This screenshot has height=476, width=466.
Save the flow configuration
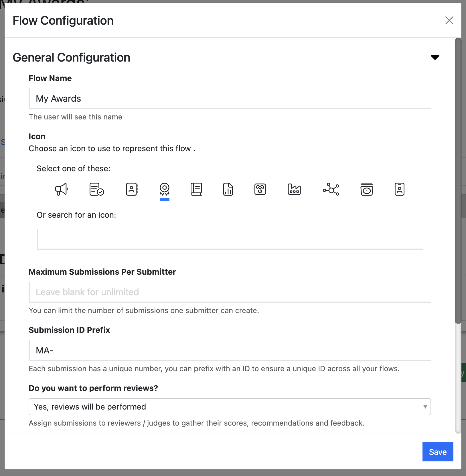[x=438, y=452]
